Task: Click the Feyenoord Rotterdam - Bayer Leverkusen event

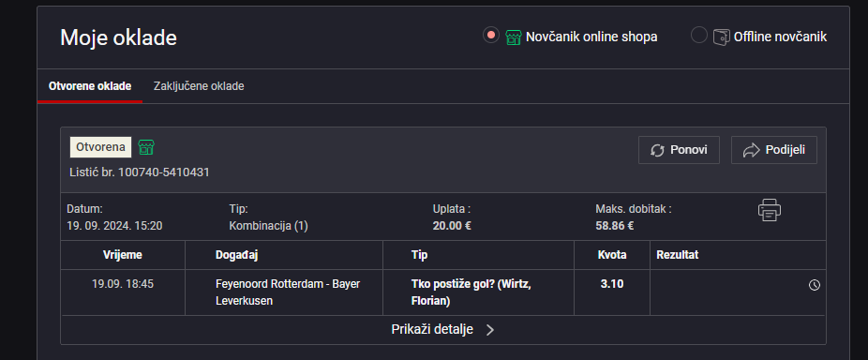Action: coord(288,292)
